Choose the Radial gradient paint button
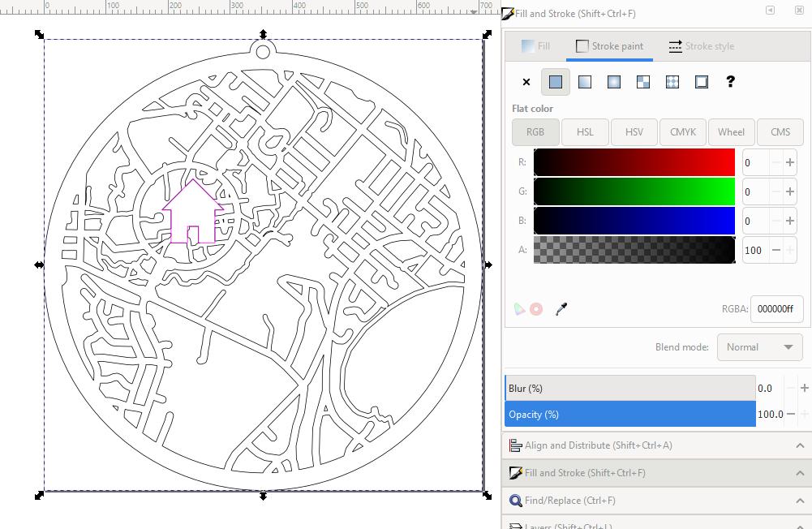The image size is (812, 529). (613, 82)
